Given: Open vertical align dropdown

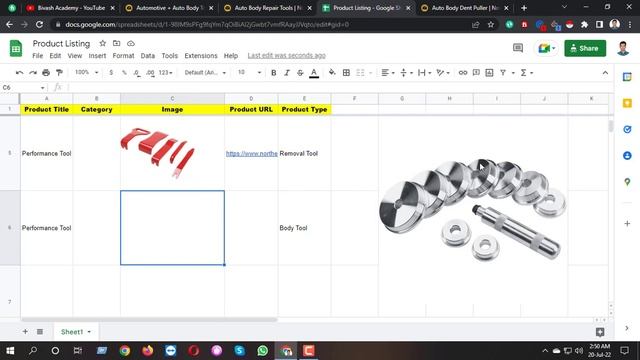Looking at the screenshot, I should 407,73.
